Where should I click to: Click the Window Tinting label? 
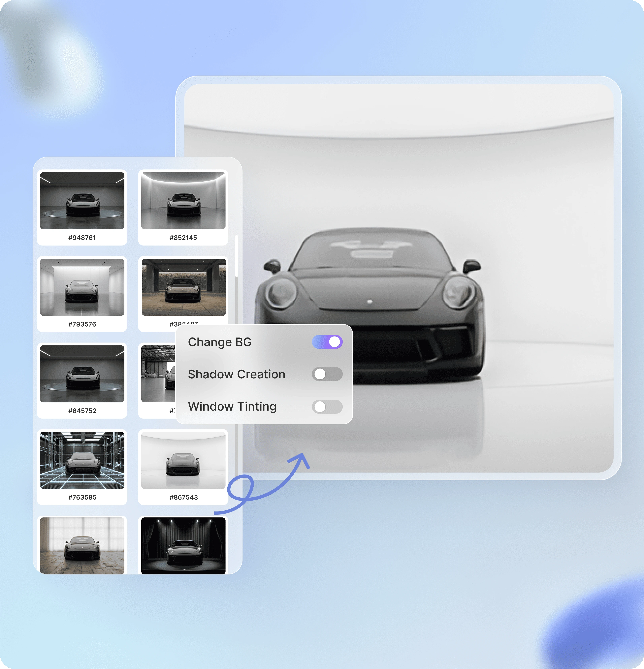[232, 406]
